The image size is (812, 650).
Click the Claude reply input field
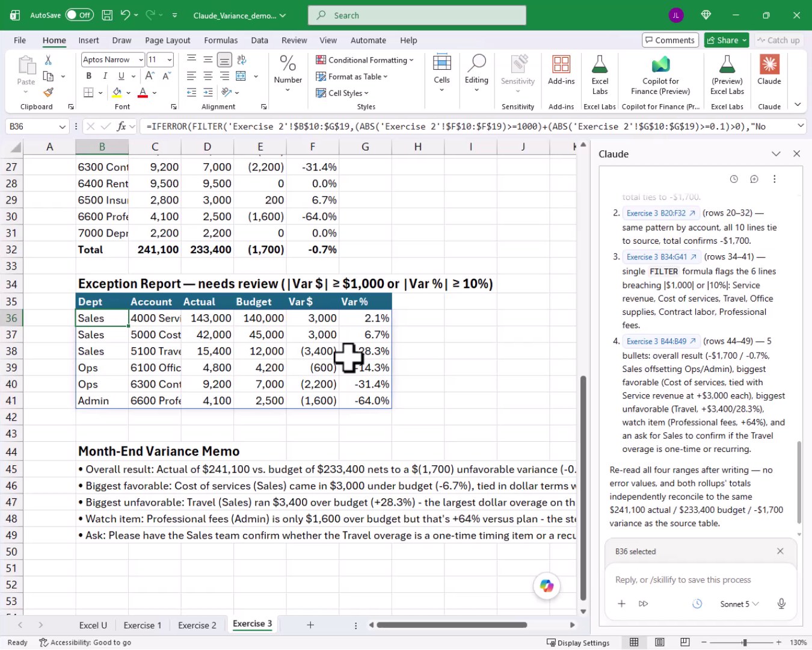click(701, 580)
